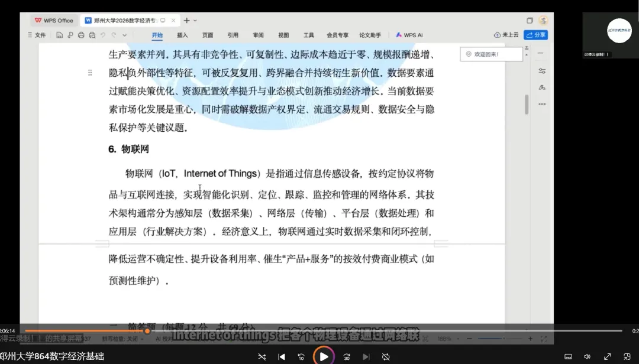Toggle the loop playback icon
The width and height of the screenshot is (639, 364).
pos(386,357)
